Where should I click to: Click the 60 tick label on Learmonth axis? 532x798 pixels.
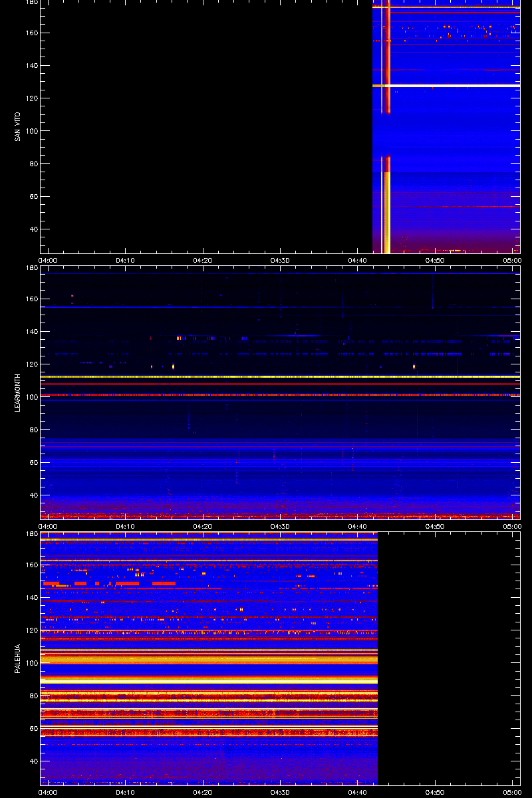pos(33,463)
